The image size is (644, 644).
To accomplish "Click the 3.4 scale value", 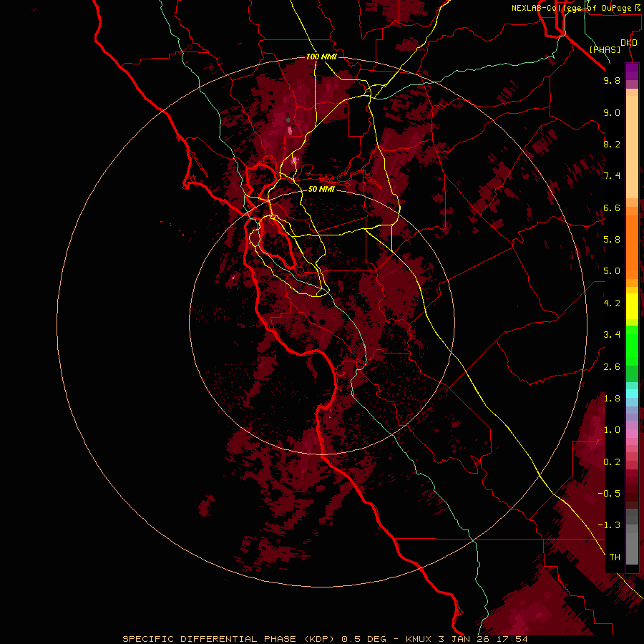I will point(612,335).
